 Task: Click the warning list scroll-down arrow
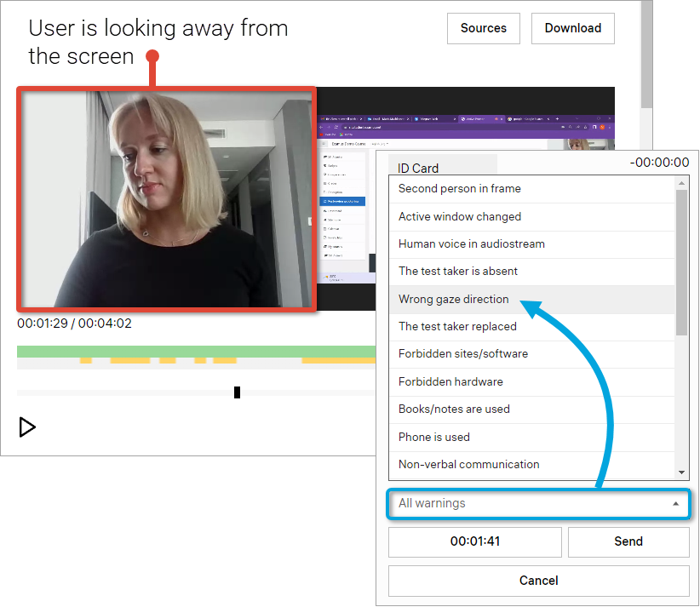coord(681,472)
